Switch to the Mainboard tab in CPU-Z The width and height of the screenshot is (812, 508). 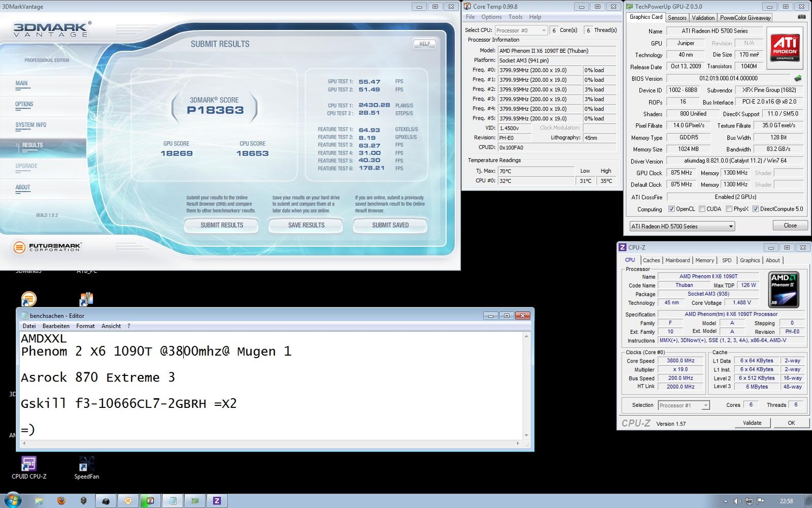[678, 260]
